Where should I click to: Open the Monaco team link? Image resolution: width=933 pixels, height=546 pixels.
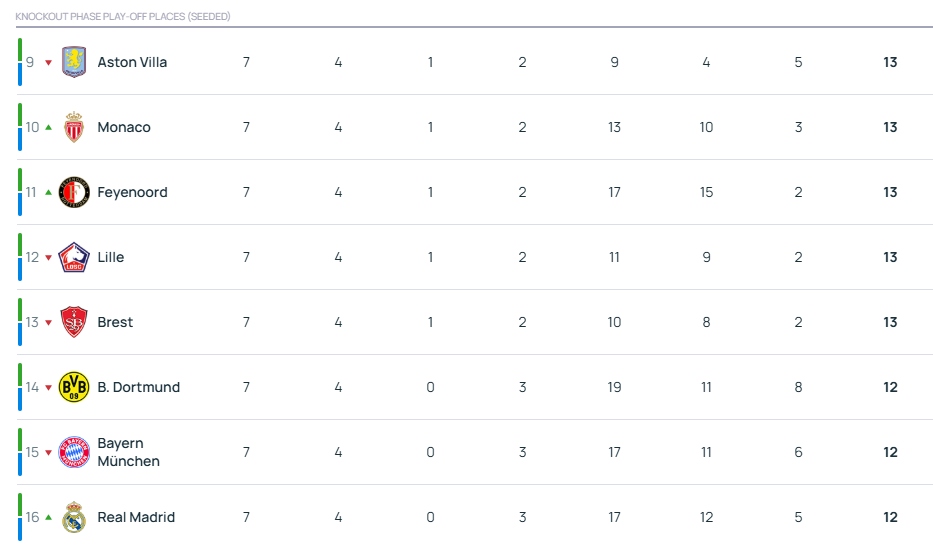pos(124,127)
